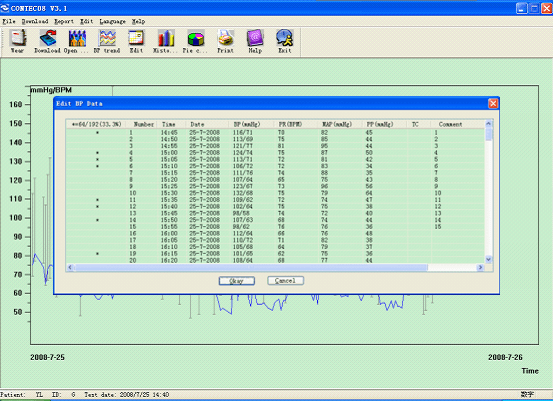Toggle the asterisk mark on row 19

(97, 254)
